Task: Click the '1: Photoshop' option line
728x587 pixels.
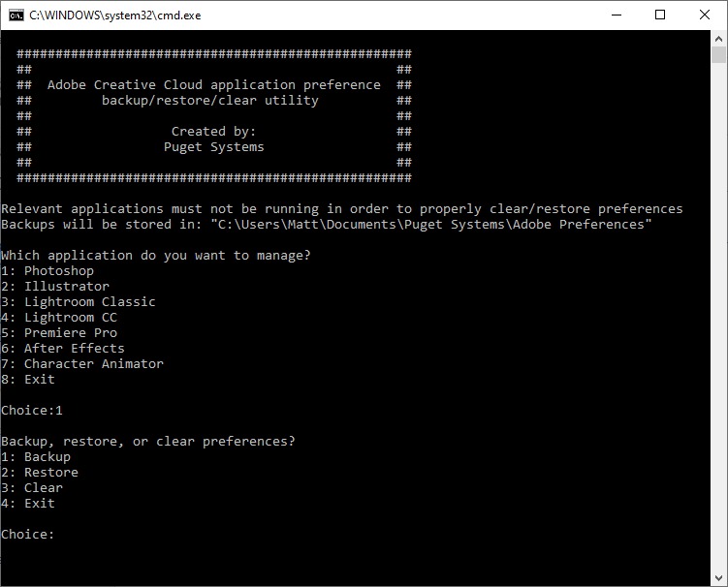Action: 47,271
